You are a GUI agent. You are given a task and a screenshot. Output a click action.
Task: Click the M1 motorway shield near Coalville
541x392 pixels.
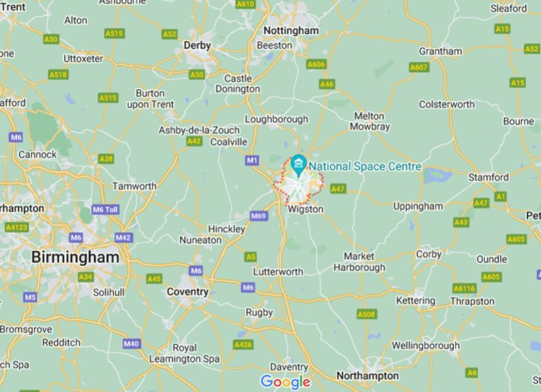tap(252, 160)
